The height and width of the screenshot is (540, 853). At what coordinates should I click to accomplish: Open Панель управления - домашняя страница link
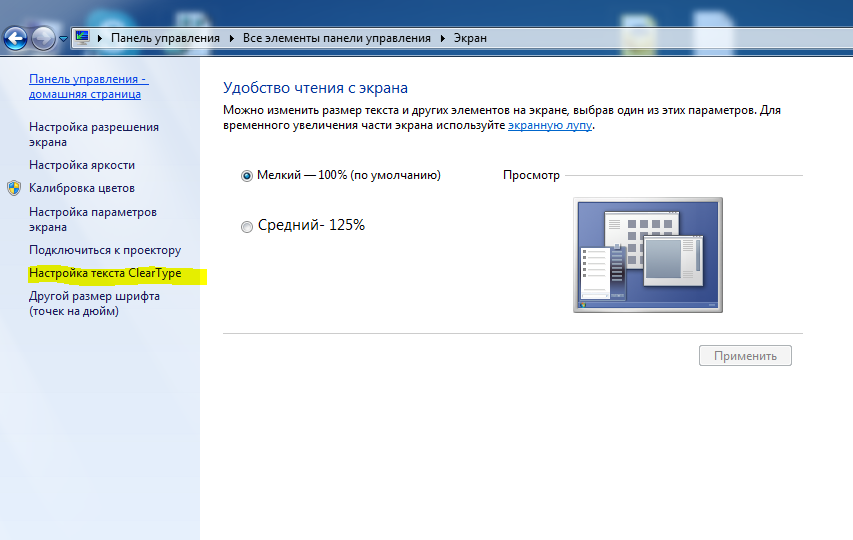[88, 86]
